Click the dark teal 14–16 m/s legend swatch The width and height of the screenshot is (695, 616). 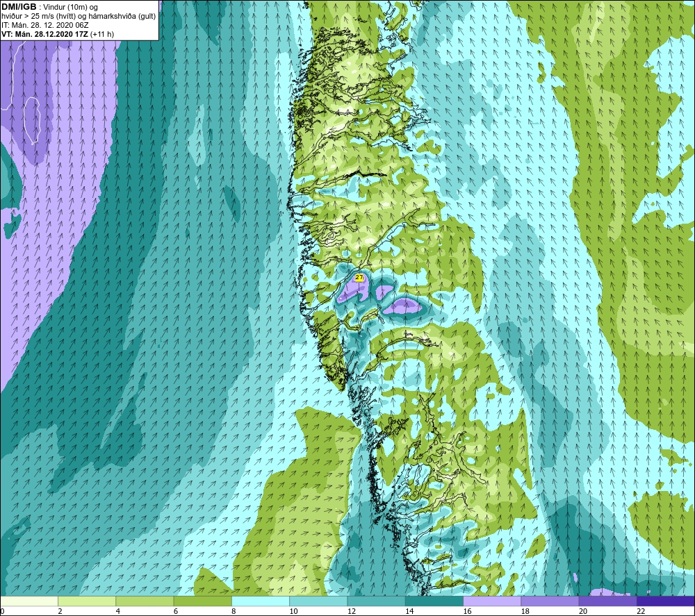point(434,601)
